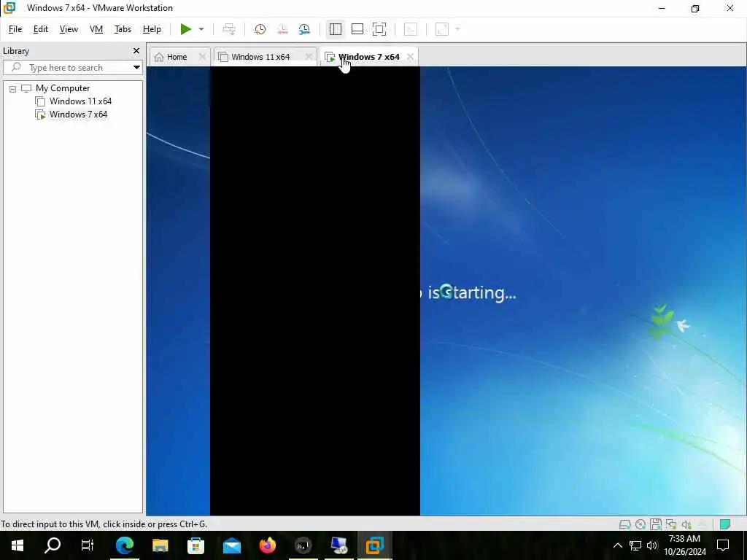Click the network adapter status icon
This screenshot has width=747, height=560.
coord(671,525)
